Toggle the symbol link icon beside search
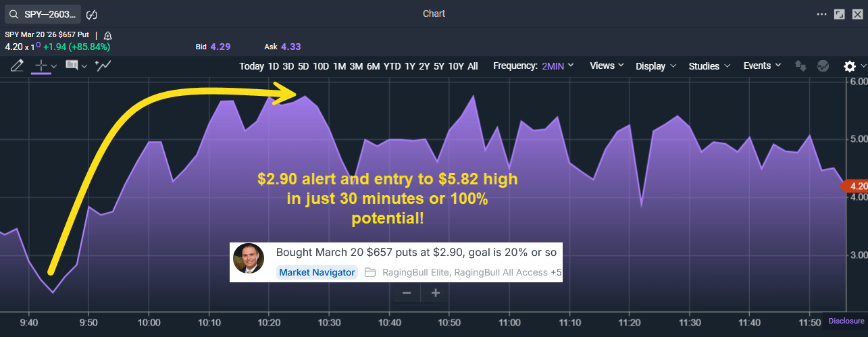The width and height of the screenshot is (868, 337). (x=93, y=14)
